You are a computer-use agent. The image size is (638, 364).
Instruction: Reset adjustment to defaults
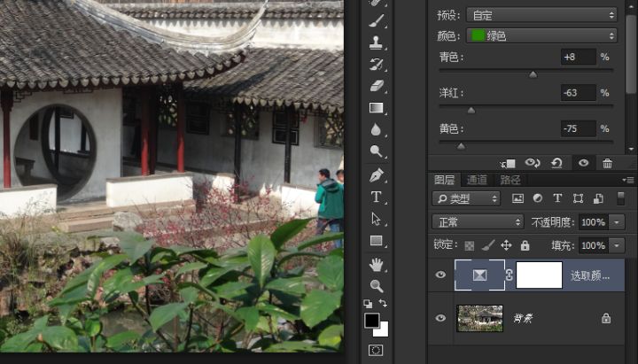(x=556, y=163)
